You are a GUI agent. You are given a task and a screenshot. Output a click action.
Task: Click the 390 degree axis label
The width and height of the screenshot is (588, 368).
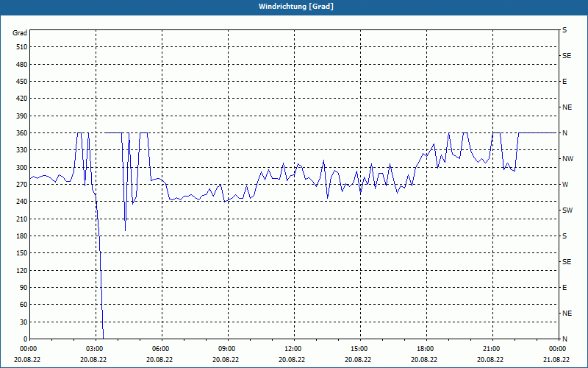pyautogui.click(x=22, y=116)
